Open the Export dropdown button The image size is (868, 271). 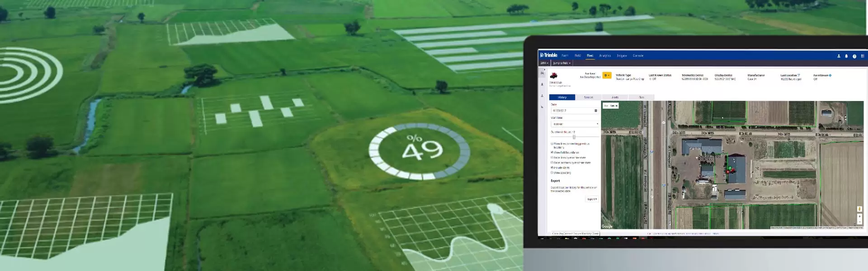click(x=592, y=199)
